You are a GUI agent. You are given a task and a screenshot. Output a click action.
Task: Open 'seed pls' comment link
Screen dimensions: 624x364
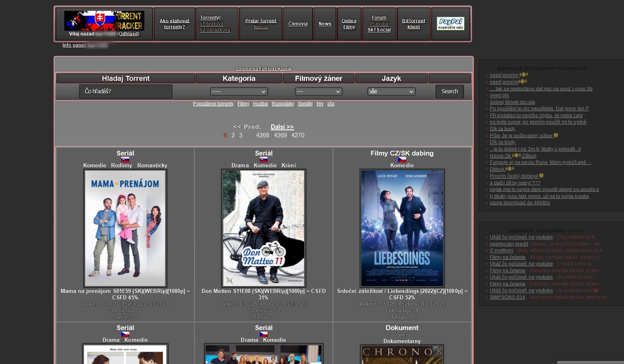coord(500,95)
